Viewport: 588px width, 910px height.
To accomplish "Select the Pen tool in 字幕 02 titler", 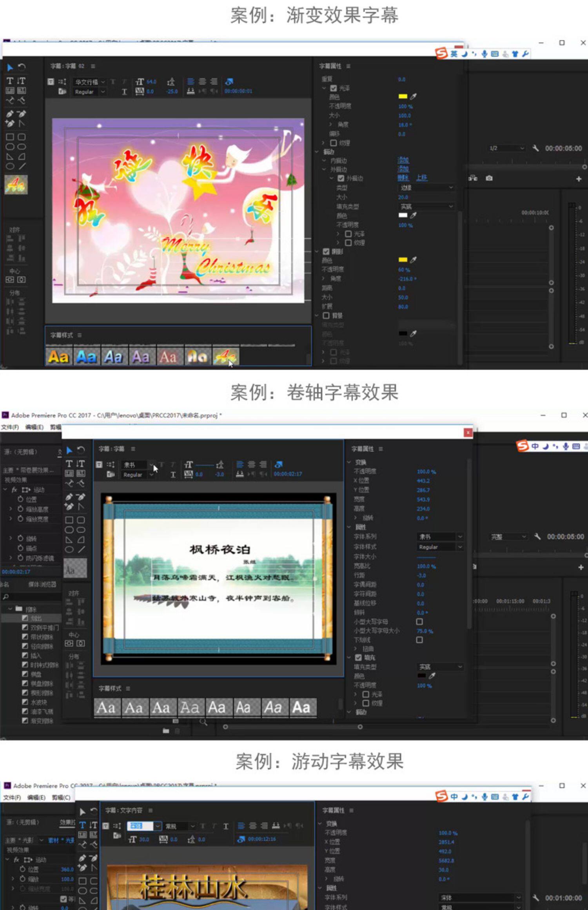I will [x=10, y=114].
